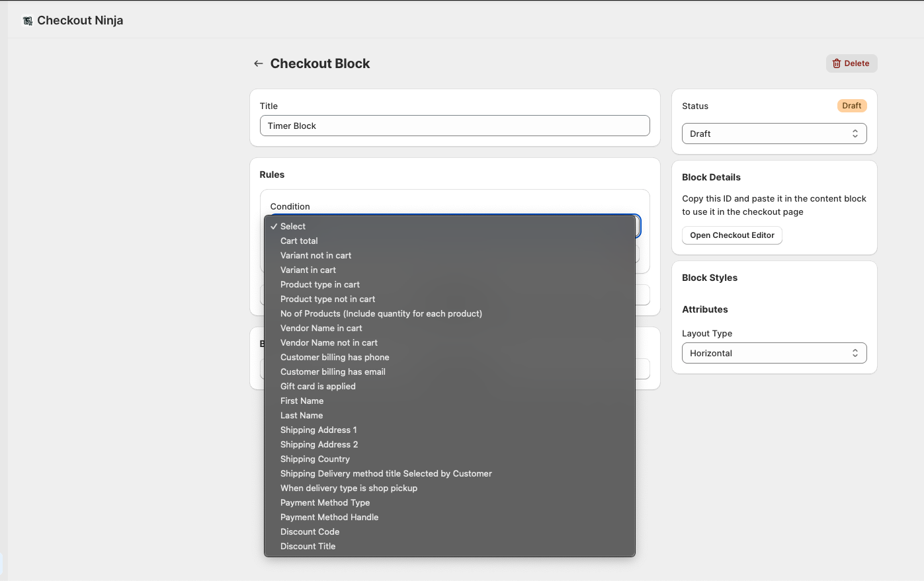Select Customer billing has phone
This screenshot has width=924, height=581.
click(x=335, y=357)
